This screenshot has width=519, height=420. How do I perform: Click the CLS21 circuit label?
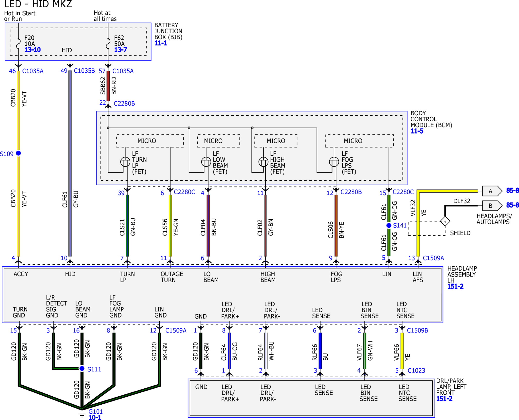tap(122, 227)
